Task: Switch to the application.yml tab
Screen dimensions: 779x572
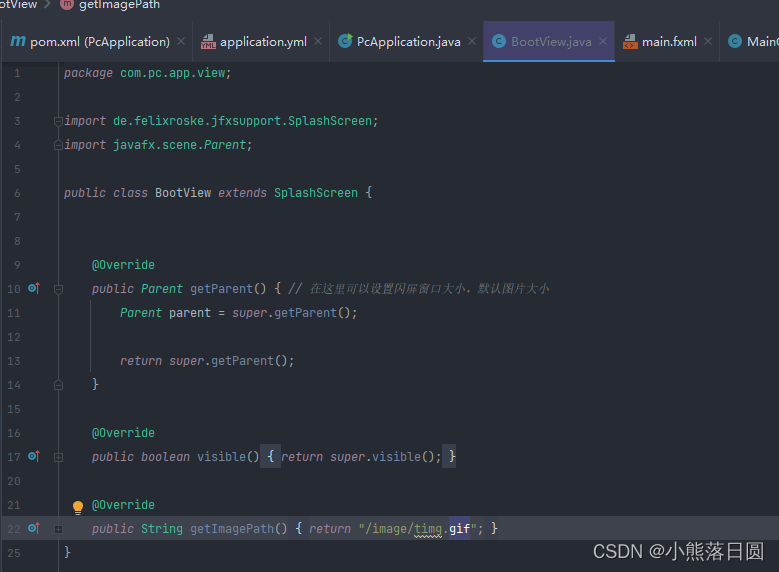Action: pos(261,42)
